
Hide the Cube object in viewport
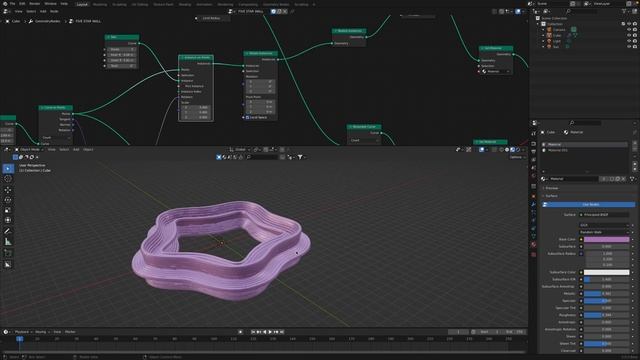tap(629, 36)
